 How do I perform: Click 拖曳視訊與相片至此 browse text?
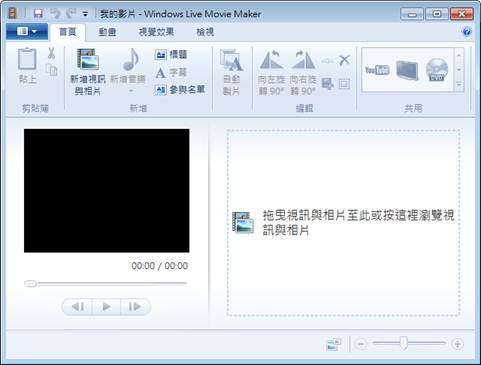358,222
